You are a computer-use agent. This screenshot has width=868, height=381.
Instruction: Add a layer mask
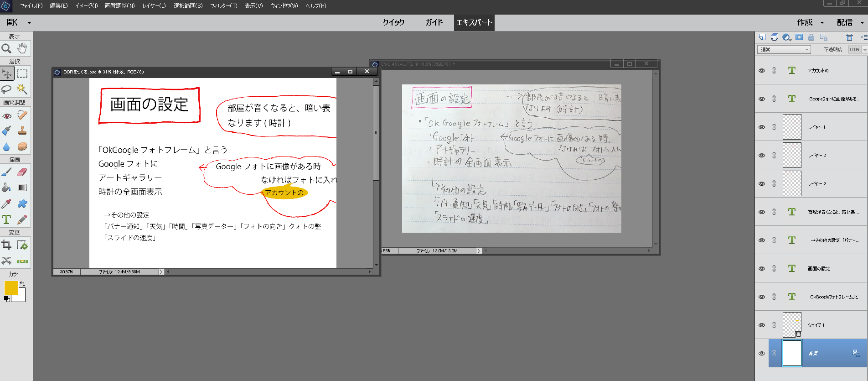point(799,37)
